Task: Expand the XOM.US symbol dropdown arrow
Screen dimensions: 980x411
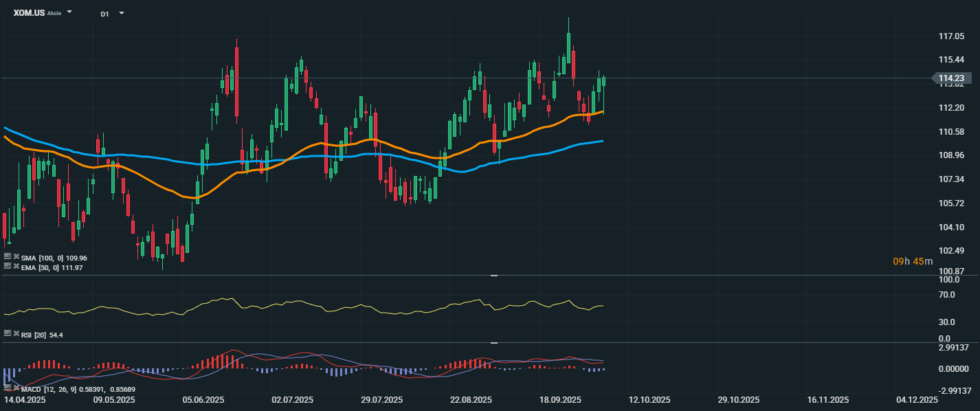Action: (69, 12)
